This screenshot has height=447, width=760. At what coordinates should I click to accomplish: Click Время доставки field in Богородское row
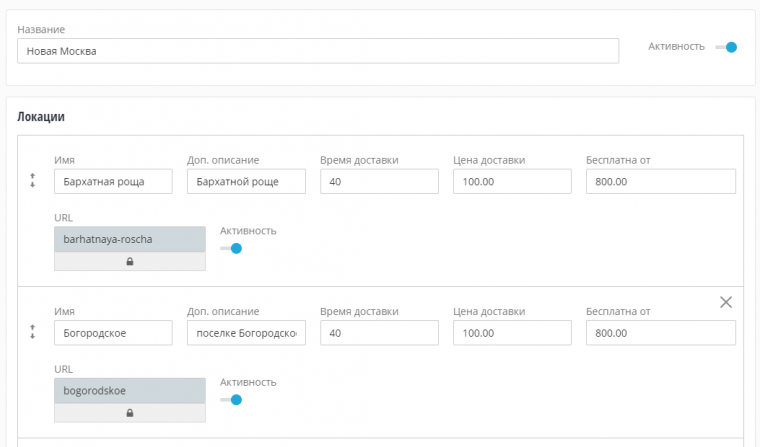[x=379, y=332]
